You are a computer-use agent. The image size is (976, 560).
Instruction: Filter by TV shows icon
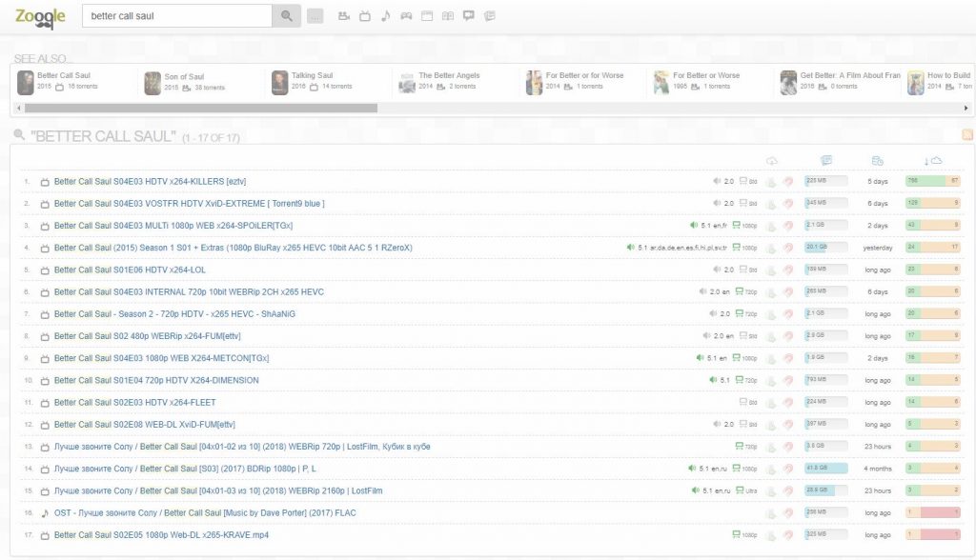364,16
